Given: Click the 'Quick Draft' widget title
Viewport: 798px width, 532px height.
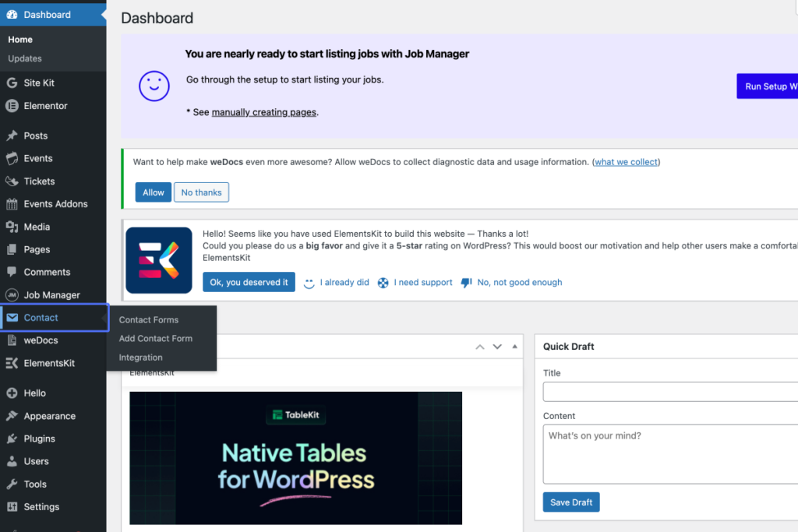Looking at the screenshot, I should pyautogui.click(x=568, y=347).
